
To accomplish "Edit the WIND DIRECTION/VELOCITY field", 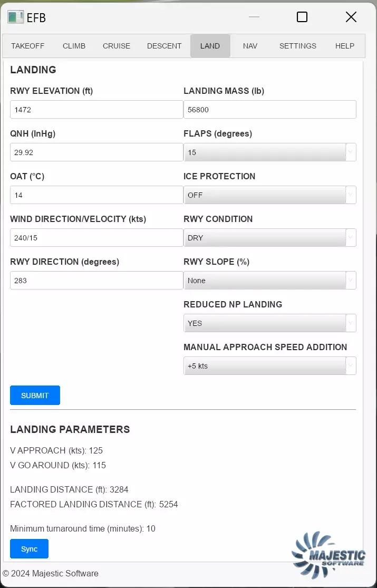I will click(x=96, y=238).
